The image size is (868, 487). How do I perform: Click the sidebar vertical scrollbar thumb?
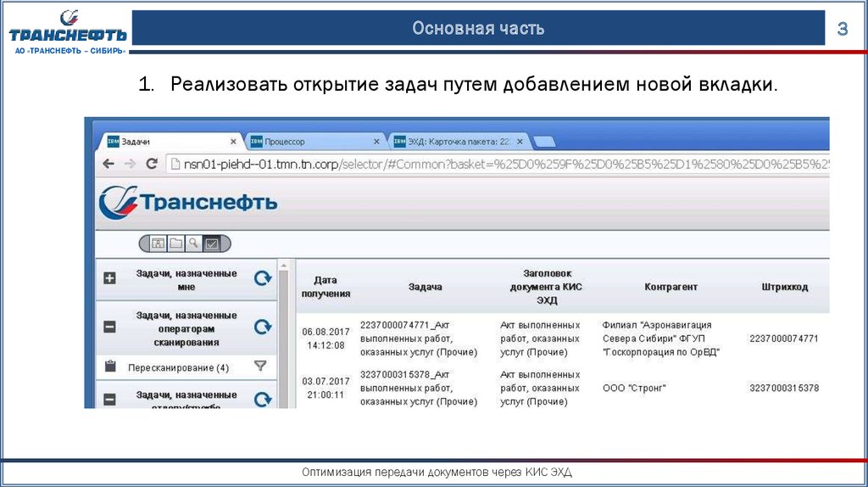click(x=283, y=339)
